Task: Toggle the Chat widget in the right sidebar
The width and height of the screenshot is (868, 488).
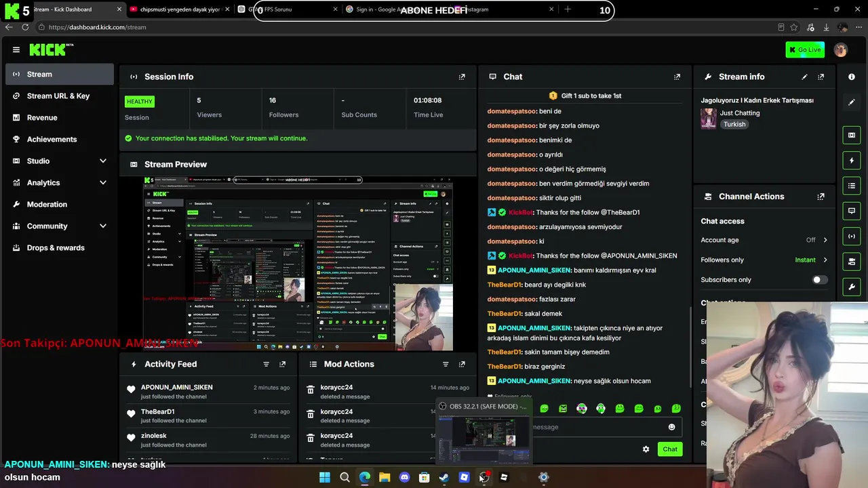Action: pos(852,211)
